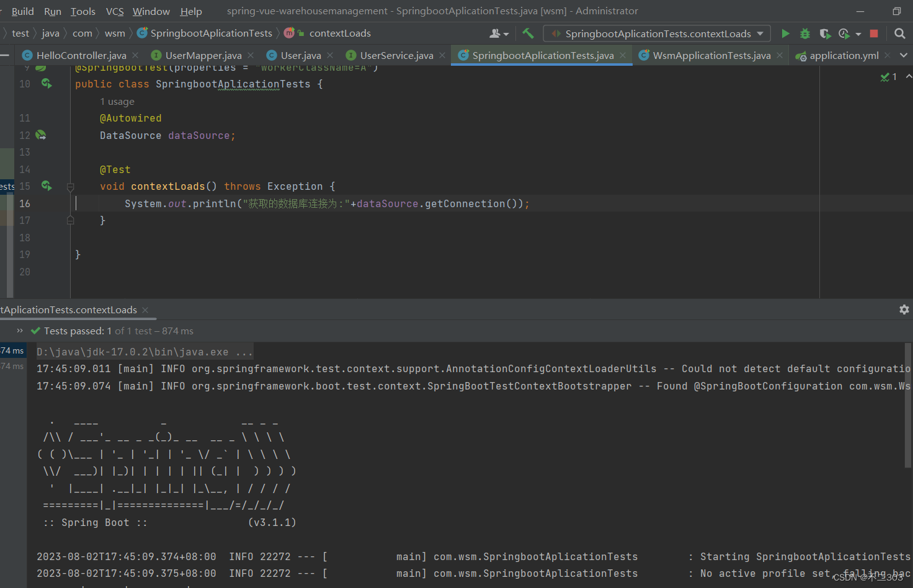This screenshot has height=588, width=913.
Task: Click the wsm breadcrumb item
Action: pyautogui.click(x=115, y=33)
